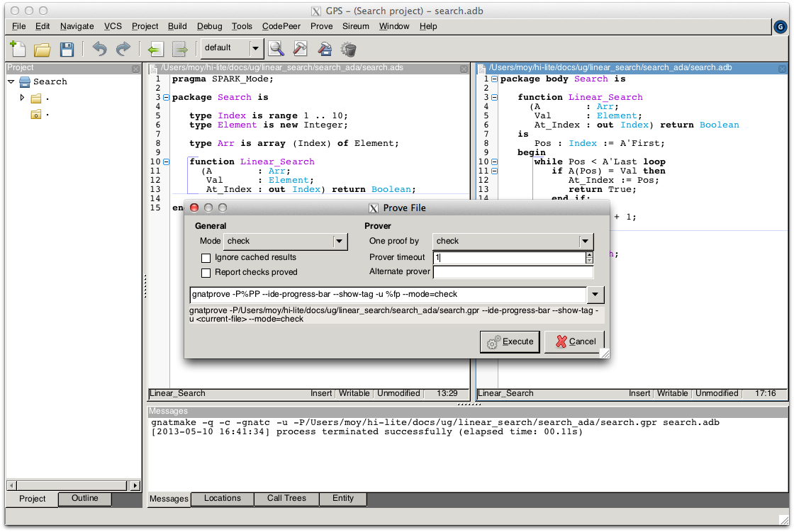Image resolution: width=794 pixels, height=532 pixels.
Task: Collapse package Search fold in search.ads
Action: coord(166,97)
